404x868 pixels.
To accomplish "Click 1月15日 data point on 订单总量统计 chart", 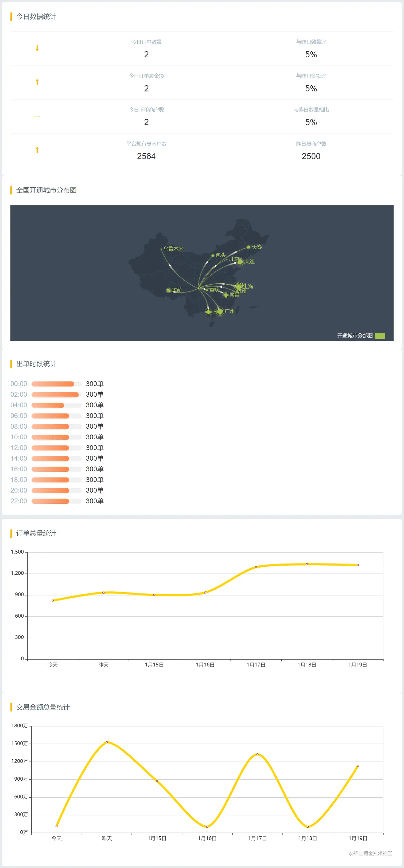I will pos(154,595).
